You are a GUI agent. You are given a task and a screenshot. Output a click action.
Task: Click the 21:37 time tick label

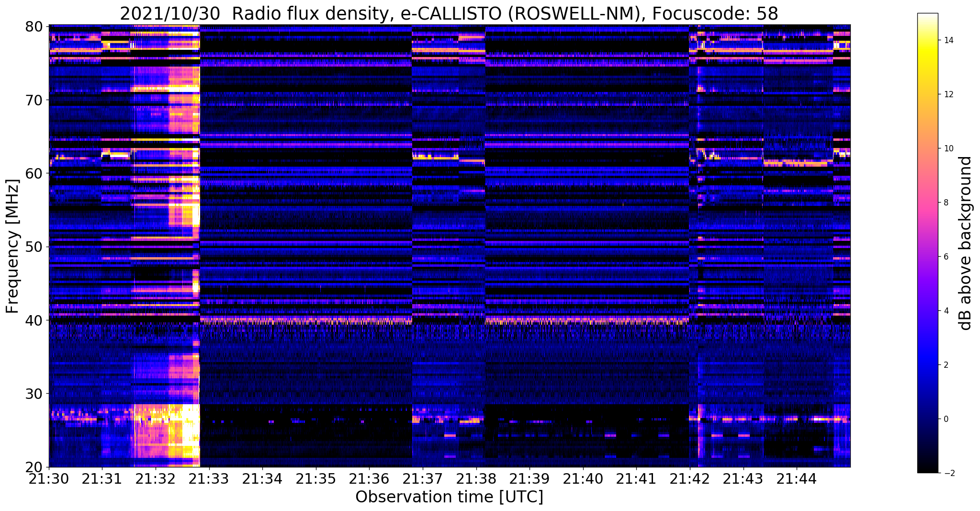tap(422, 478)
